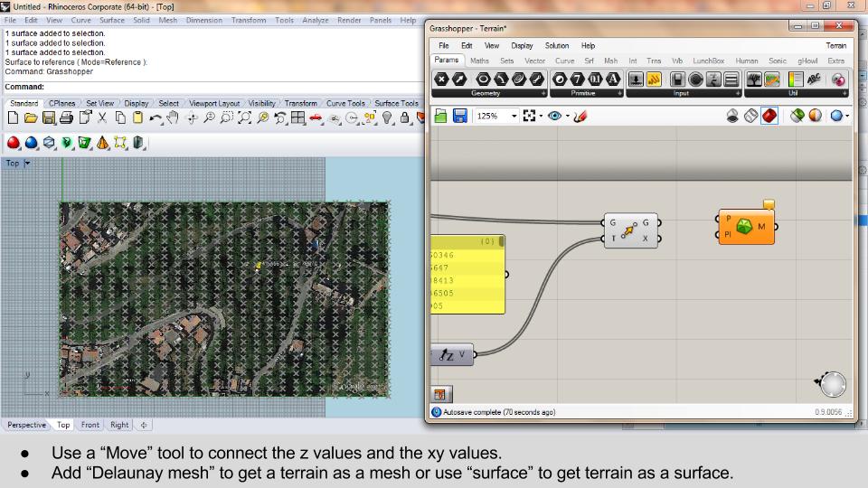Click the lightbulb icon in Rhino toolbar
Screen dimensions: 868x488
tap(388, 117)
